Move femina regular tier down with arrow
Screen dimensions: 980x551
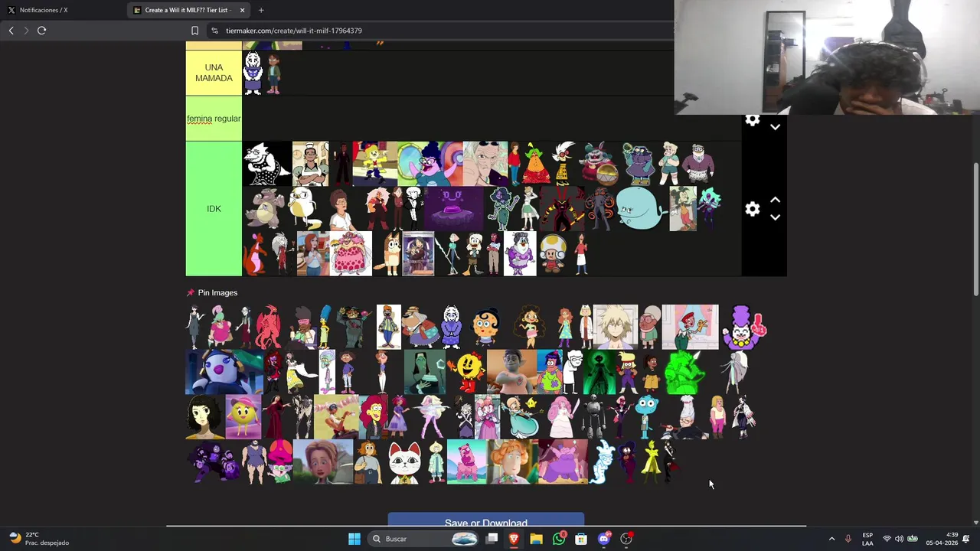(775, 127)
